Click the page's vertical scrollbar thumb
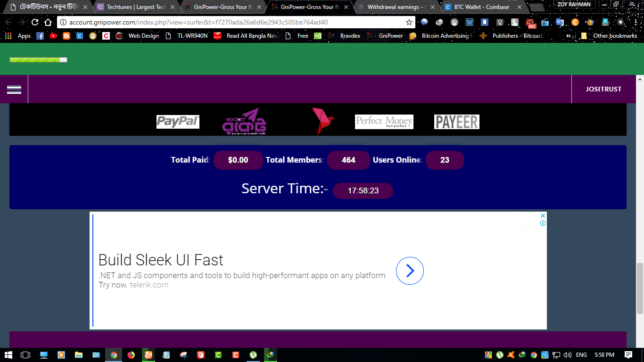The image size is (644, 362). click(640, 288)
